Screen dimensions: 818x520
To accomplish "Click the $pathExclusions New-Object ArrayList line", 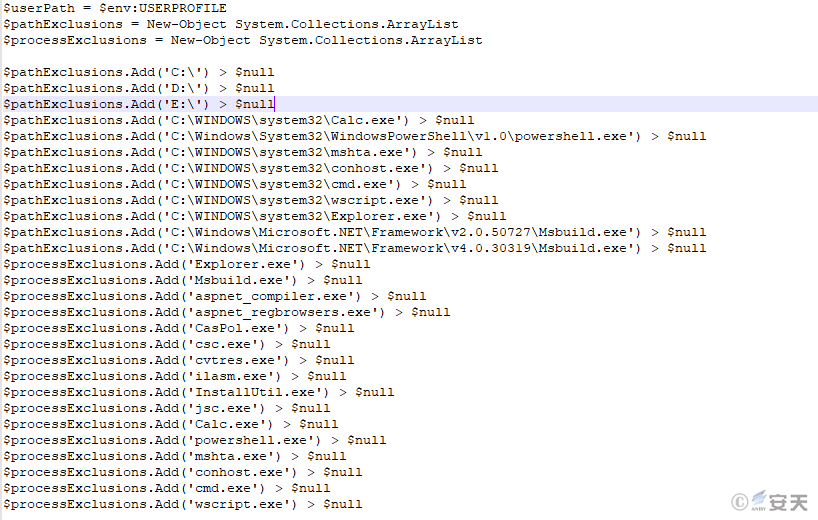I will [231, 25].
